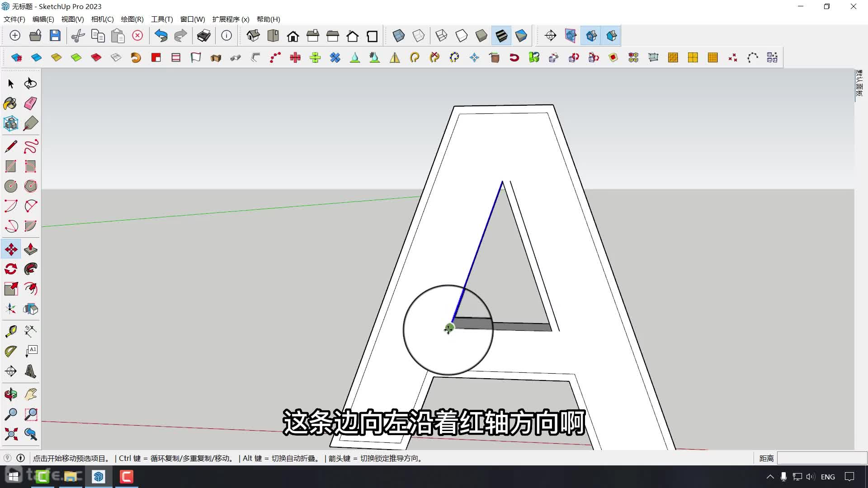Choose the Polygon tool
The height and width of the screenshot is (488, 868).
click(x=31, y=186)
